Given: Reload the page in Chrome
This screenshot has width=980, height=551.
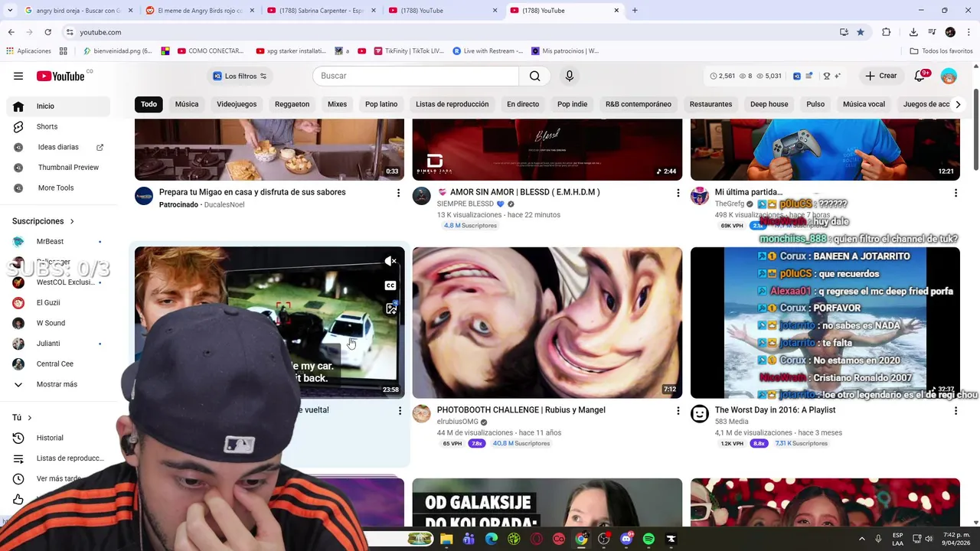Looking at the screenshot, I should 47,32.
